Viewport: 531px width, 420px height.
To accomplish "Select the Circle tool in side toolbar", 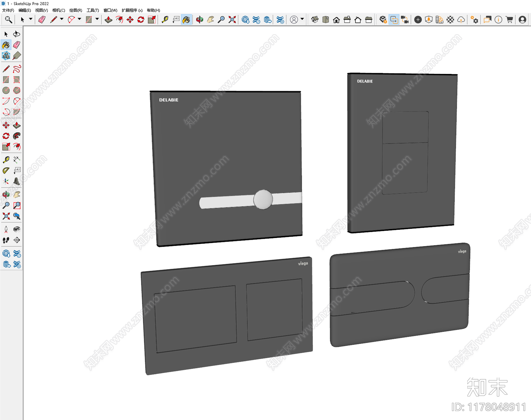I will point(6,90).
